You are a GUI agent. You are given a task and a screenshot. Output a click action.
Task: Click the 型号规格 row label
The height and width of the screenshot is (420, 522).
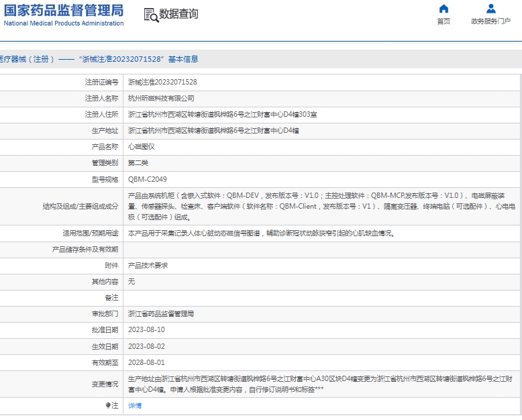pyautogui.click(x=105, y=180)
